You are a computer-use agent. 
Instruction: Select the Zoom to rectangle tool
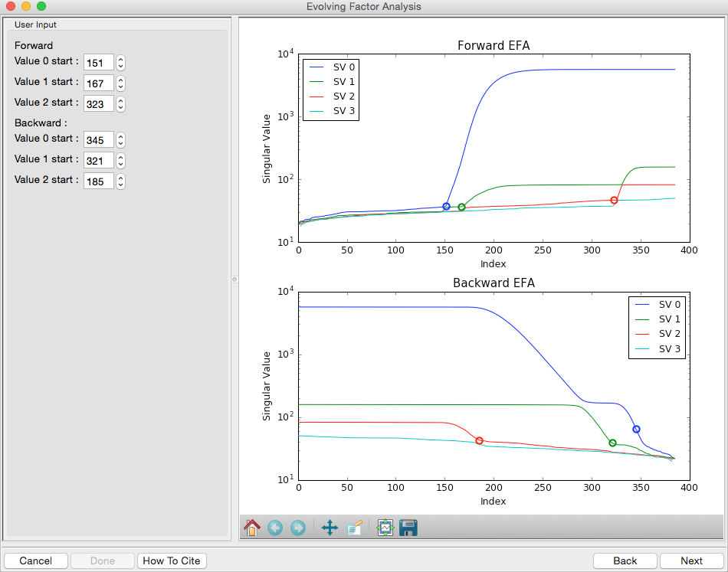click(x=354, y=528)
